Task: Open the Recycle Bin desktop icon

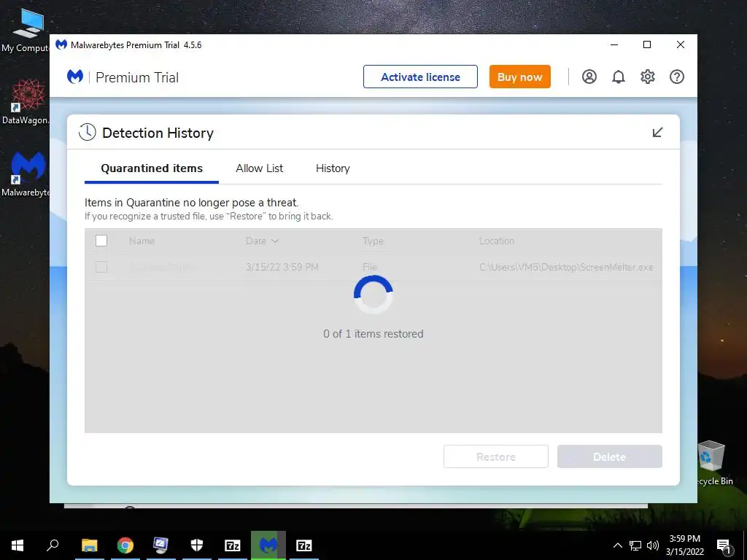Action: tap(713, 463)
